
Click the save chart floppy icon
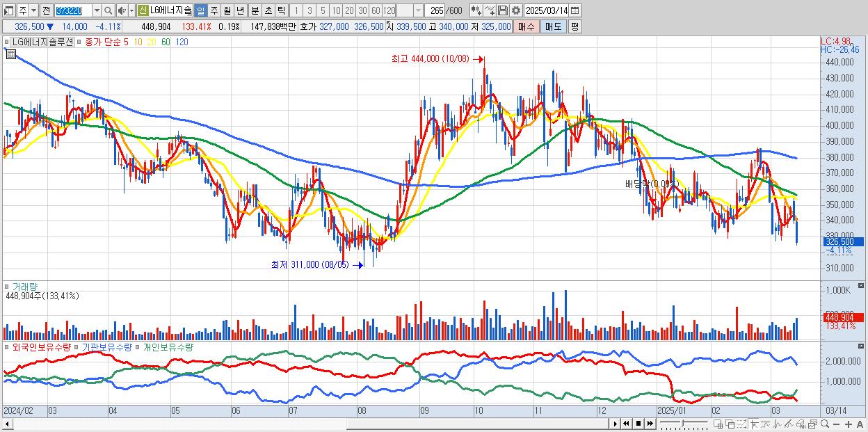pyautogui.click(x=503, y=10)
